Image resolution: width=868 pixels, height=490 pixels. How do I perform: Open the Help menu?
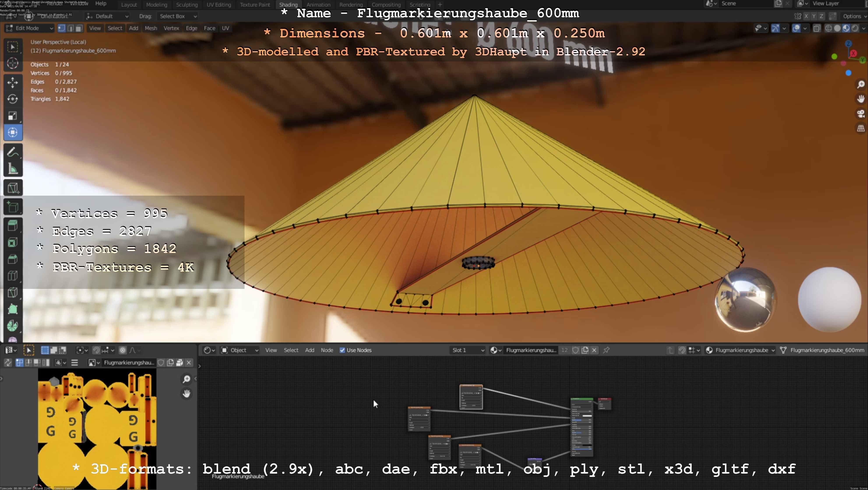[101, 3]
